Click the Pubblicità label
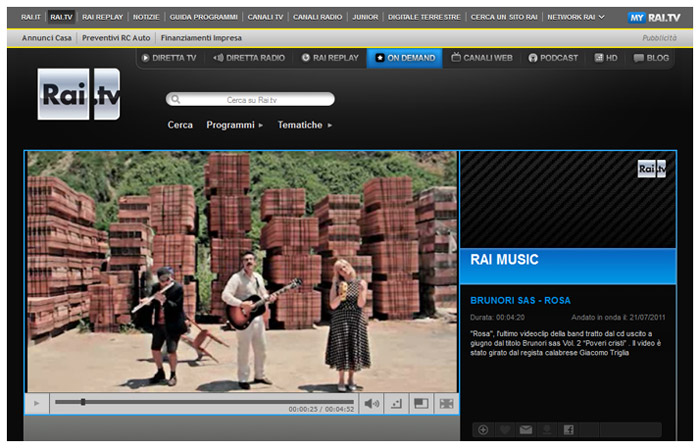This screenshot has height=448, width=700. (659, 38)
